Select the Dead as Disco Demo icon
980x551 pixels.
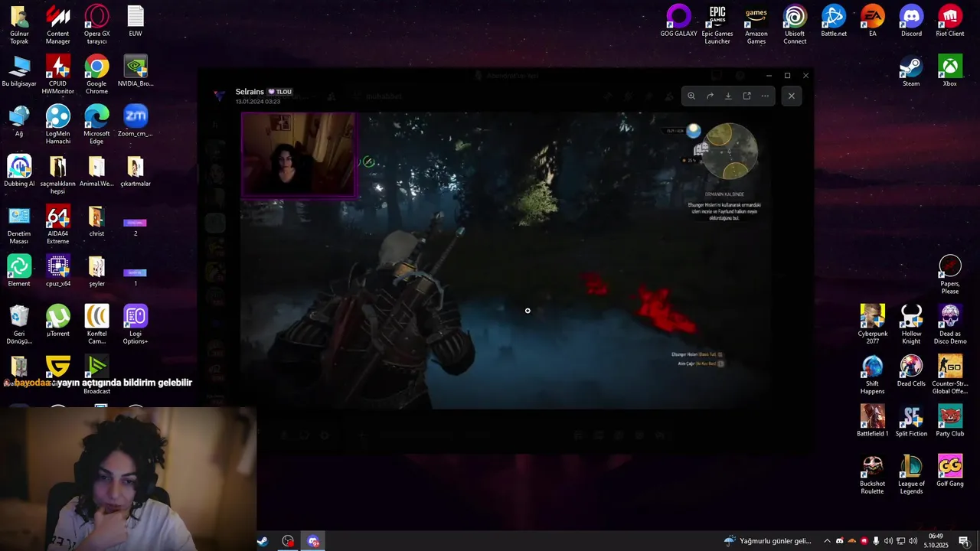coord(950,324)
